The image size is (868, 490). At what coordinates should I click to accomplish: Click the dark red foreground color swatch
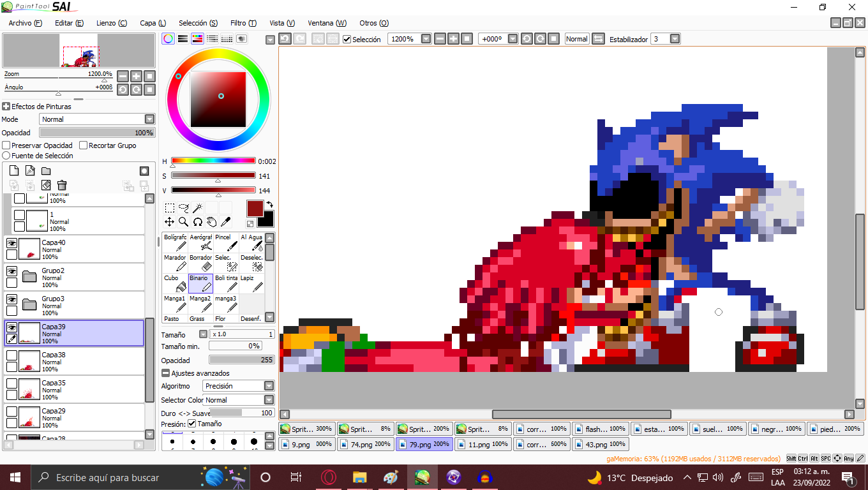[255, 208]
